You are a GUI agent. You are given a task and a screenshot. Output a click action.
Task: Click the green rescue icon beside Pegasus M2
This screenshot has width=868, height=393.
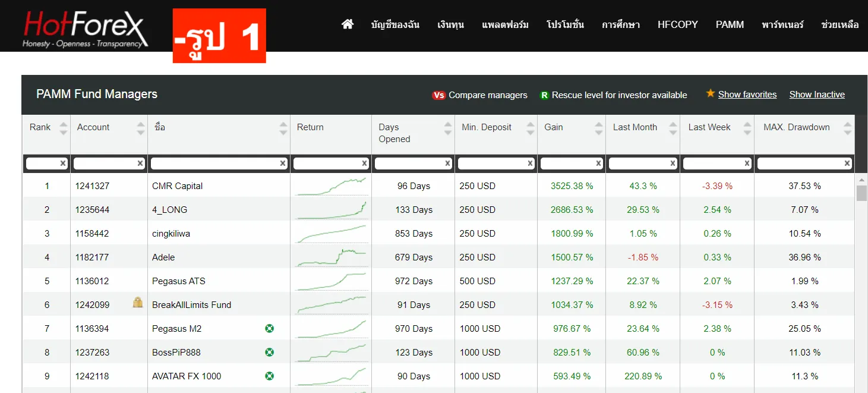269,328
